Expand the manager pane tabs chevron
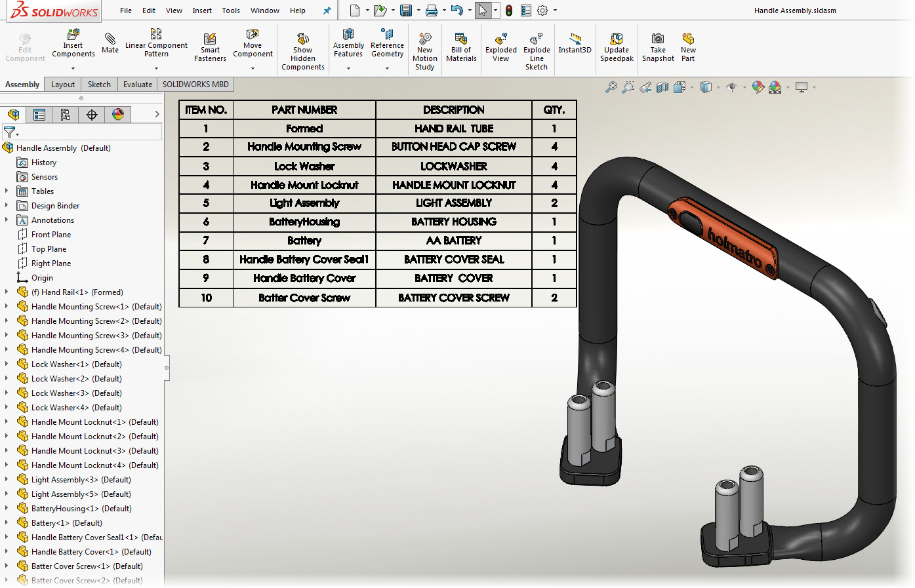This screenshot has width=915, height=588. [157, 114]
